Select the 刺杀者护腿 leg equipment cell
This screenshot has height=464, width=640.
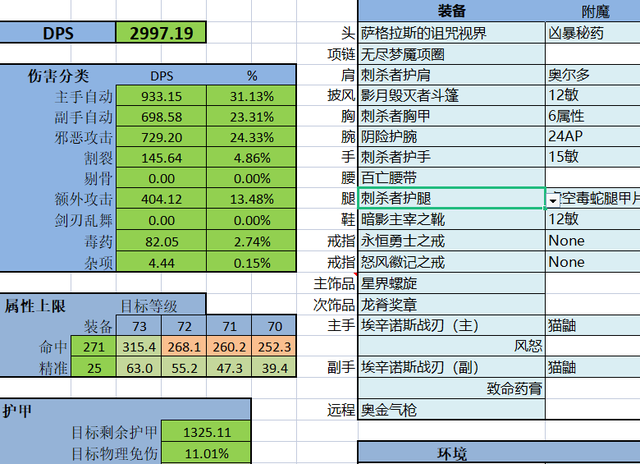(450, 198)
